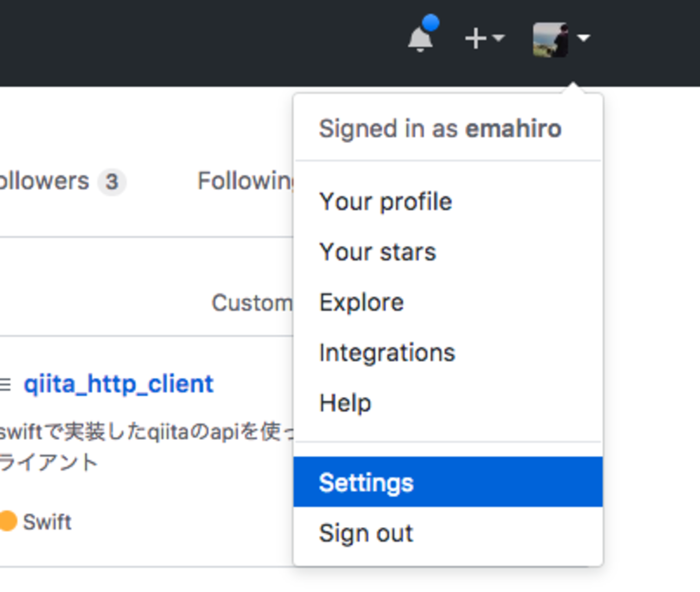Open Integrations from the dropdown menu

coord(387,353)
